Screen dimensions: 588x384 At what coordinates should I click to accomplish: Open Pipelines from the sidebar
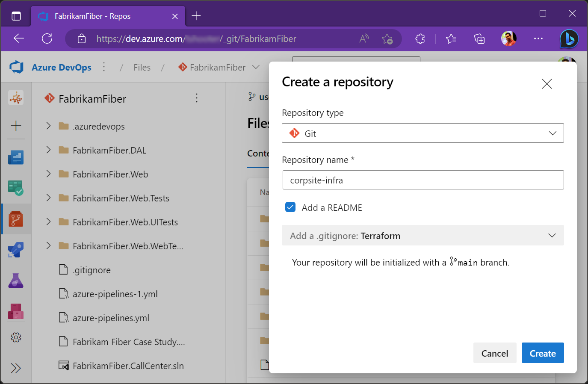click(x=16, y=250)
